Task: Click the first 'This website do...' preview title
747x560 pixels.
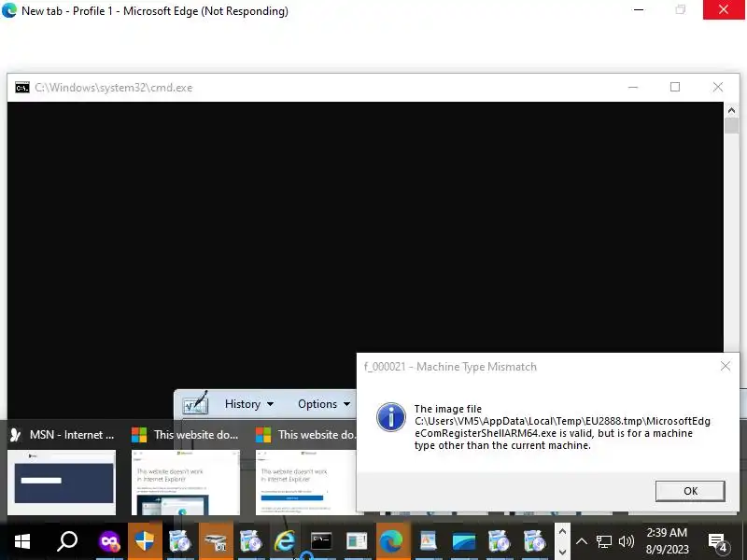Action: coord(196,434)
